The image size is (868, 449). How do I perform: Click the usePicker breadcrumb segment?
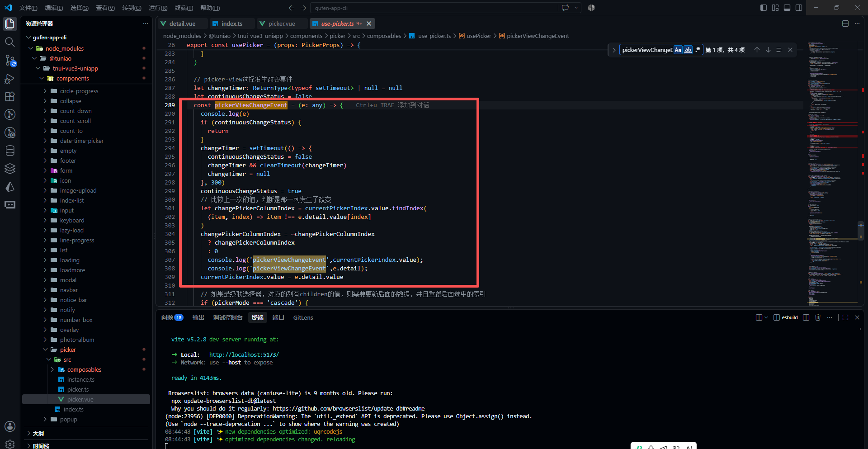tap(478, 36)
